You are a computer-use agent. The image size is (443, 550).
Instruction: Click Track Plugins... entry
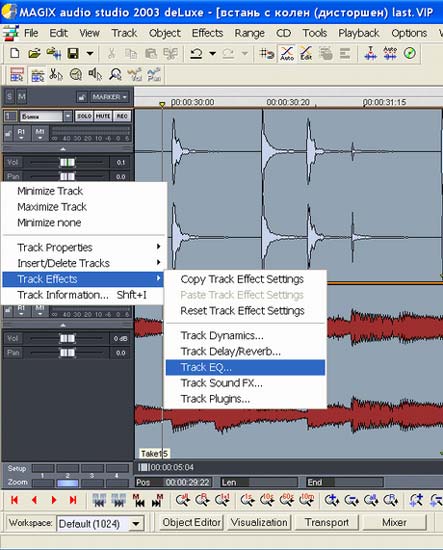coord(245,399)
